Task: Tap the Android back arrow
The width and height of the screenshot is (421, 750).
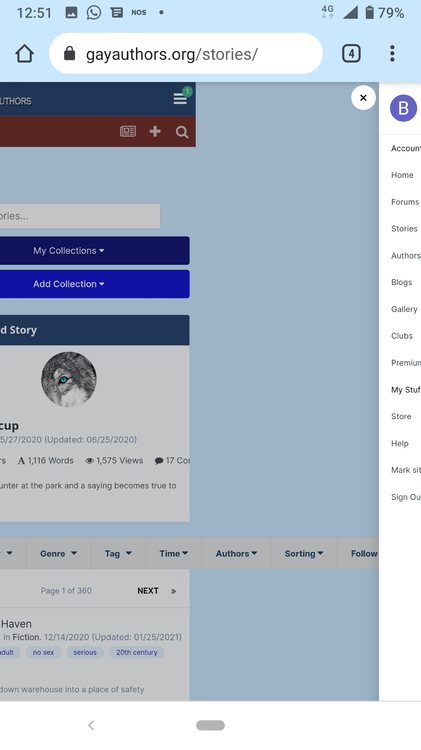Action: [x=91, y=725]
